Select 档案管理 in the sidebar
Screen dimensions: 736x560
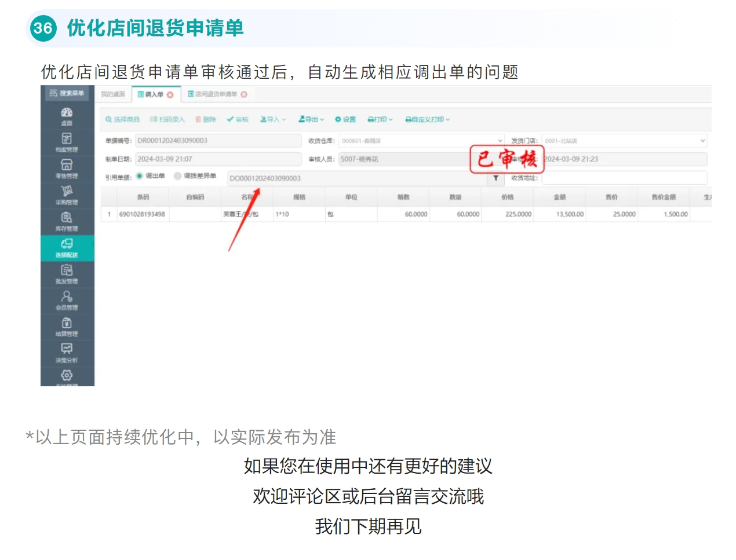(67, 142)
